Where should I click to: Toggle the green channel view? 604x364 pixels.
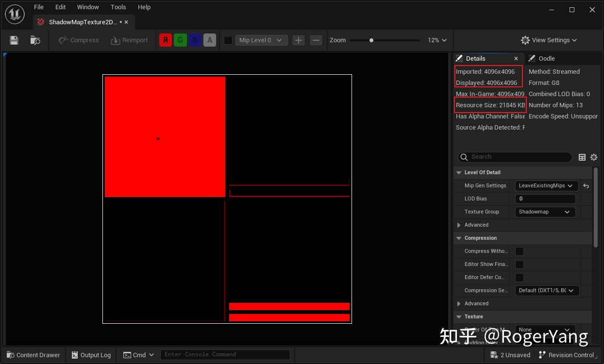(180, 40)
